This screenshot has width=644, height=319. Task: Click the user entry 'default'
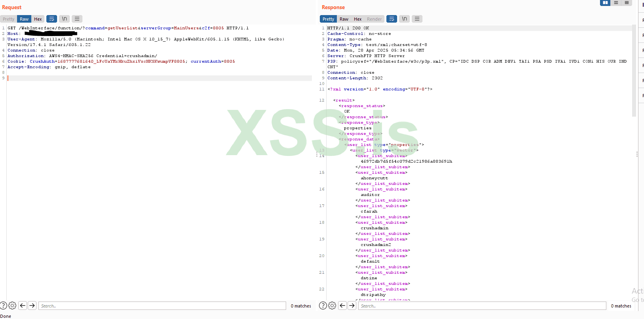tap(370, 261)
